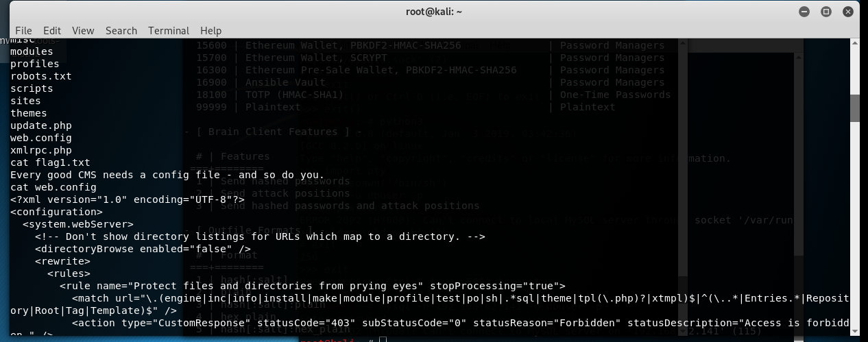Click the xmlrpc.php line in the listing
The width and height of the screenshot is (868, 342).
pyautogui.click(x=41, y=150)
